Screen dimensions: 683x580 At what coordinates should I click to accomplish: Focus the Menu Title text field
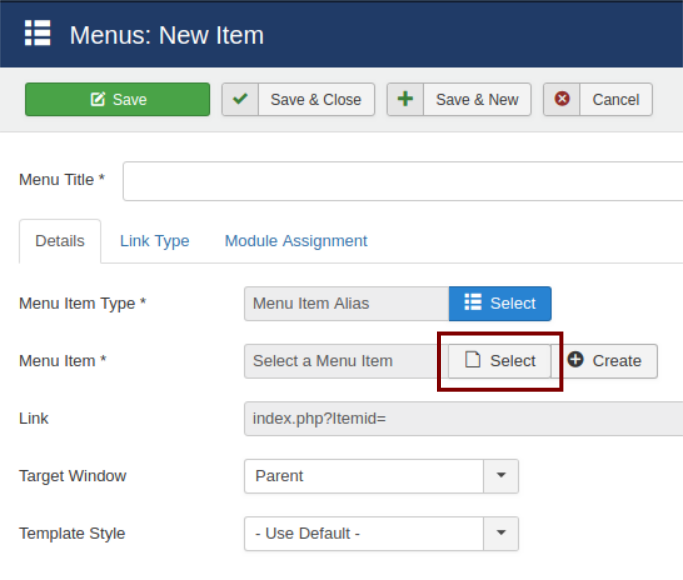tap(402, 181)
